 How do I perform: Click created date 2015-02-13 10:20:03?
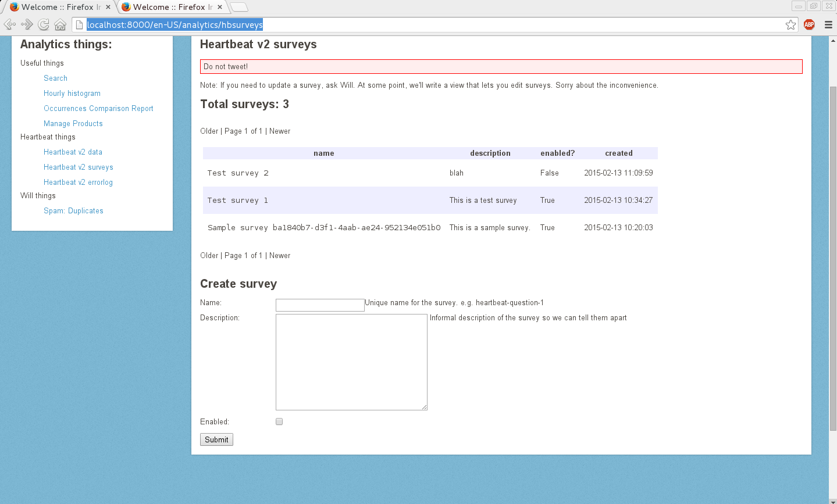pos(618,228)
